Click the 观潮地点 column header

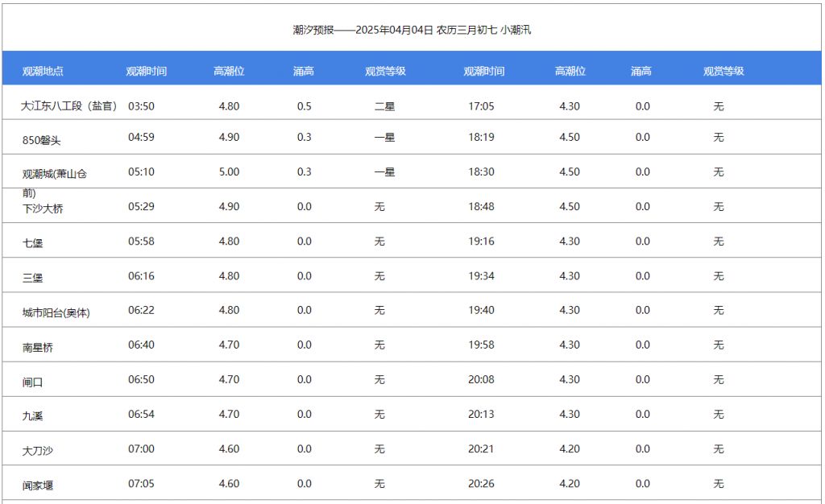point(43,72)
